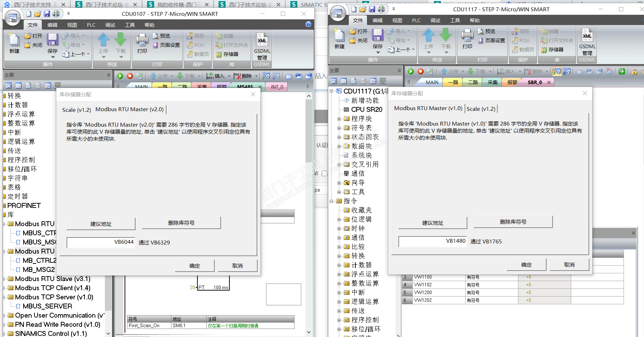The height and width of the screenshot is (337, 644).
Task: Click the Save icon in CDU0107 ribbon
Action: [52, 40]
